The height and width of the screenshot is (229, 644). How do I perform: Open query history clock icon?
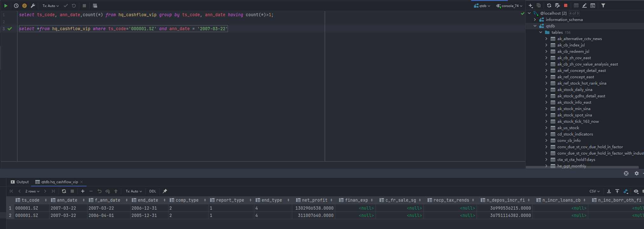[x=16, y=6]
